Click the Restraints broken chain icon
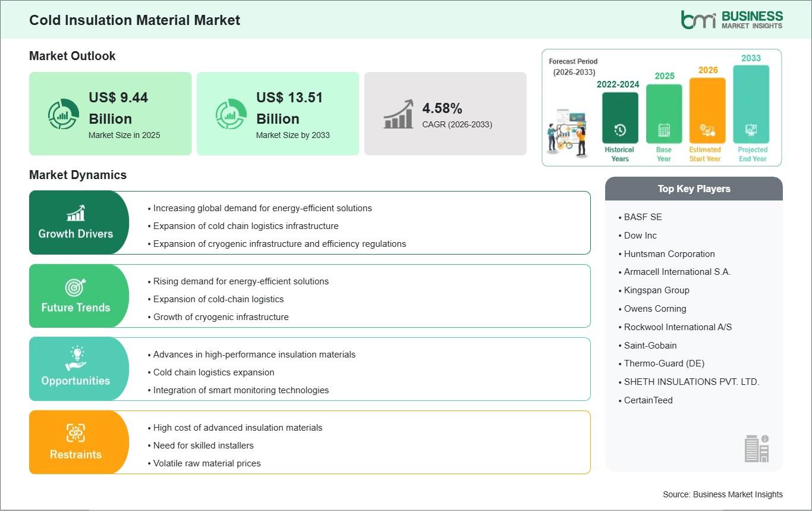Screen dimensions: 812x511 tap(75, 433)
